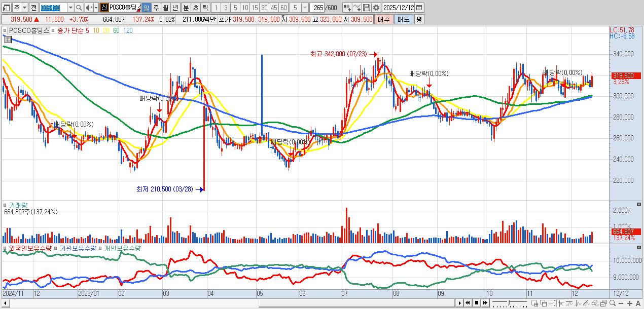Switch to 분 minute chart period
This screenshot has width=644, height=309.
(186, 8)
